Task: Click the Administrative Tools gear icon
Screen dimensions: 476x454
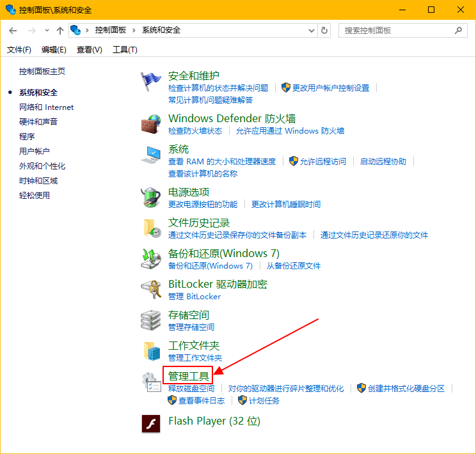Action: click(151, 382)
